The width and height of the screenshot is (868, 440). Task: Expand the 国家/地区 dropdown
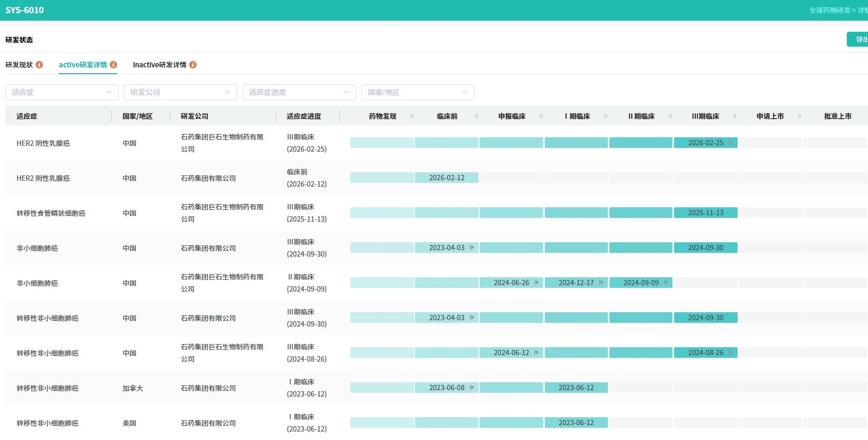(x=418, y=92)
